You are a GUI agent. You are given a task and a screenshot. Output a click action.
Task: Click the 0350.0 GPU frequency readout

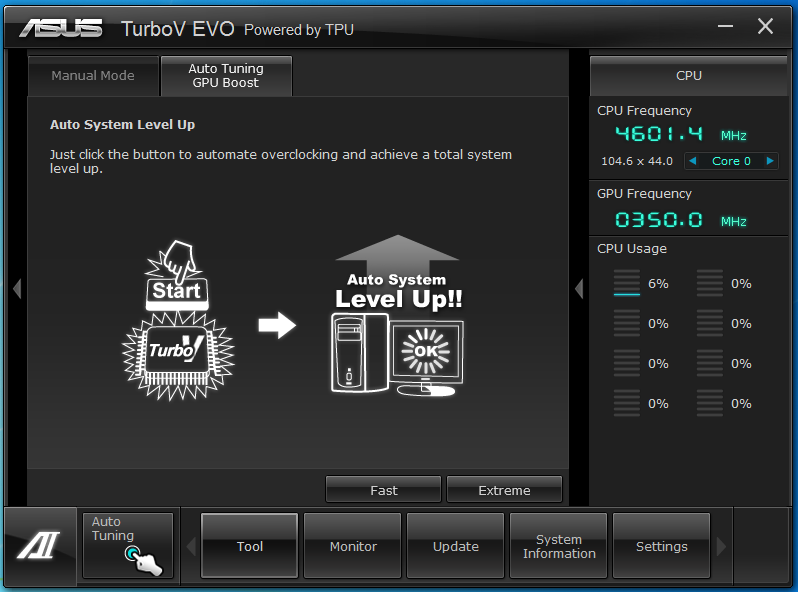pos(659,220)
